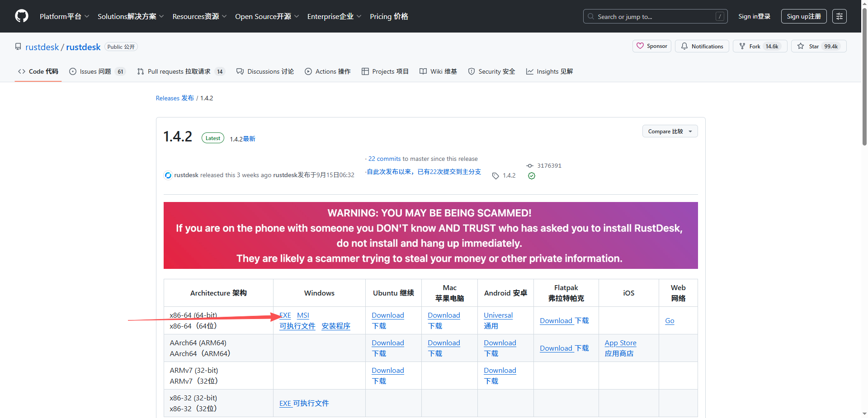Click the Latest release badge
Image resolution: width=868 pixels, height=418 pixels.
pyautogui.click(x=213, y=138)
